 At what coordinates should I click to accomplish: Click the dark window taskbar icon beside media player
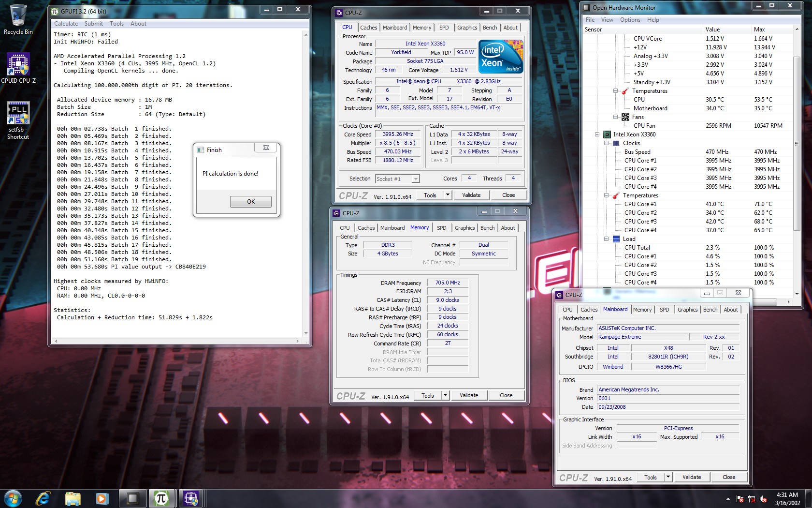[x=132, y=498]
